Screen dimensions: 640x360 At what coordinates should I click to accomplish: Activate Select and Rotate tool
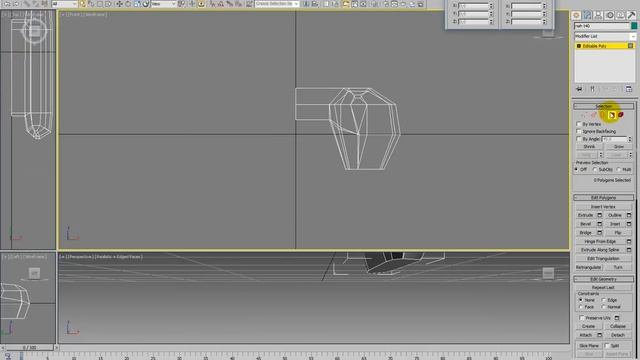tap(128, 4)
